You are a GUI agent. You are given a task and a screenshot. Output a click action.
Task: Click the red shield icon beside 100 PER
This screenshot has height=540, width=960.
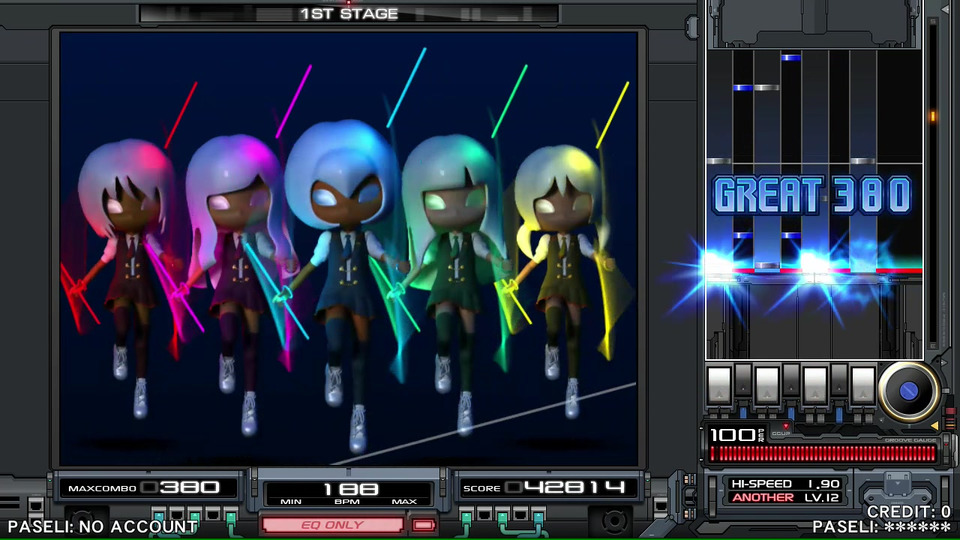coord(786,426)
